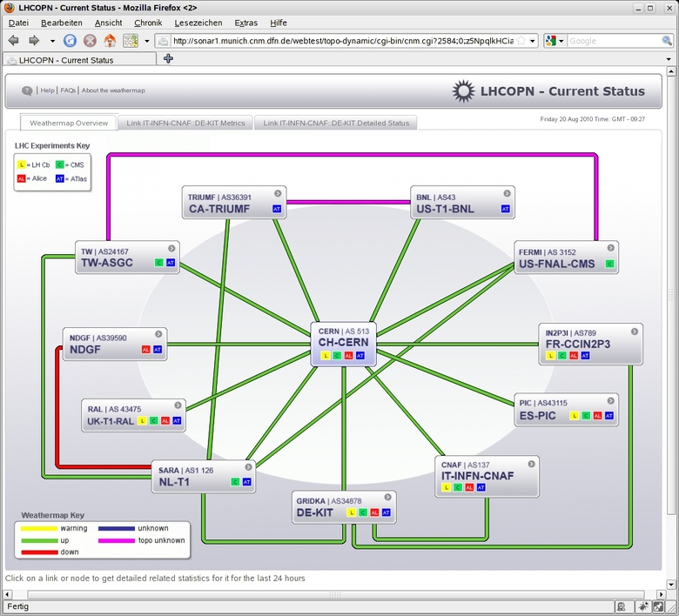Click the Help link in header

[x=47, y=90]
